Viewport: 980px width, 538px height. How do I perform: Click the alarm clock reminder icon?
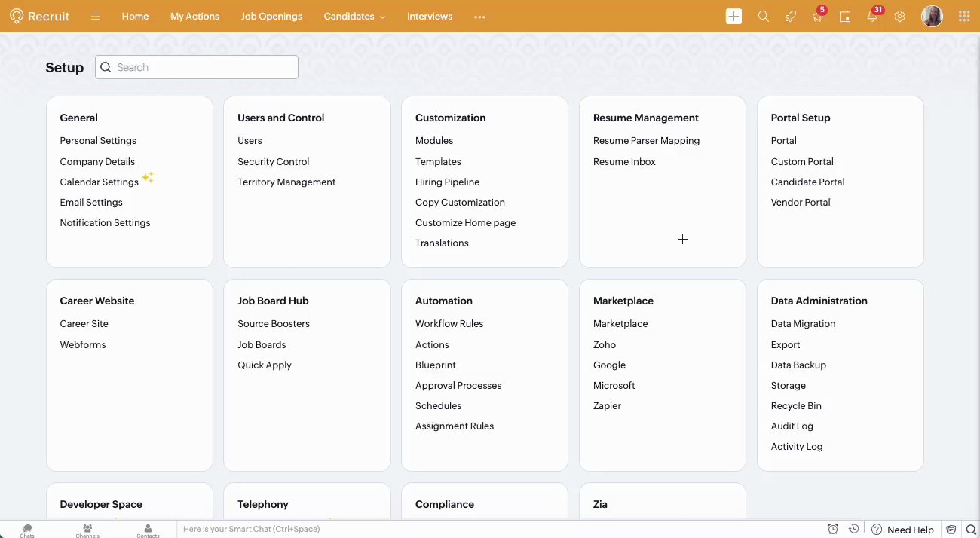(833, 530)
